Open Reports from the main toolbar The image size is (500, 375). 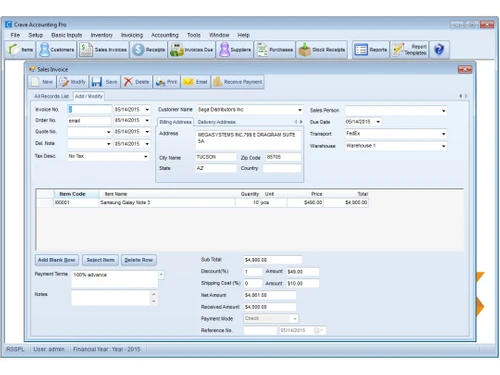[371, 50]
